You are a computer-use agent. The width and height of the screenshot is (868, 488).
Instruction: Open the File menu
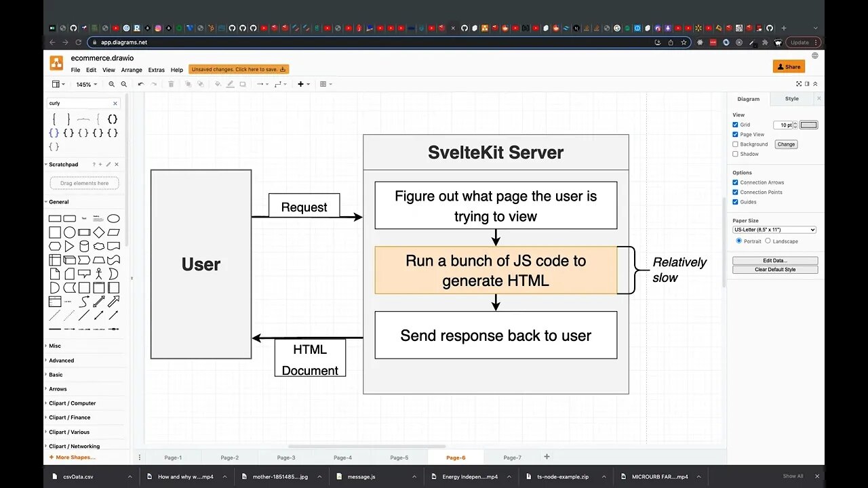[x=75, y=70]
